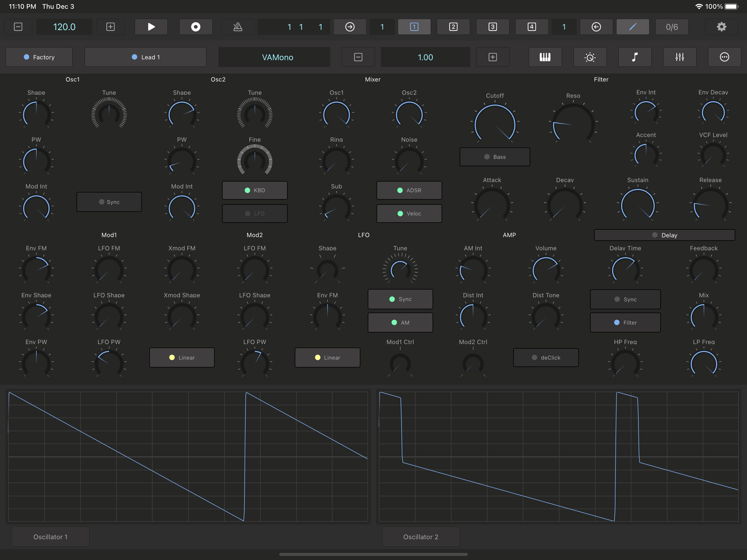This screenshot has width=747, height=560.
Task: Toggle the metronome icon
Action: pyautogui.click(x=238, y=27)
